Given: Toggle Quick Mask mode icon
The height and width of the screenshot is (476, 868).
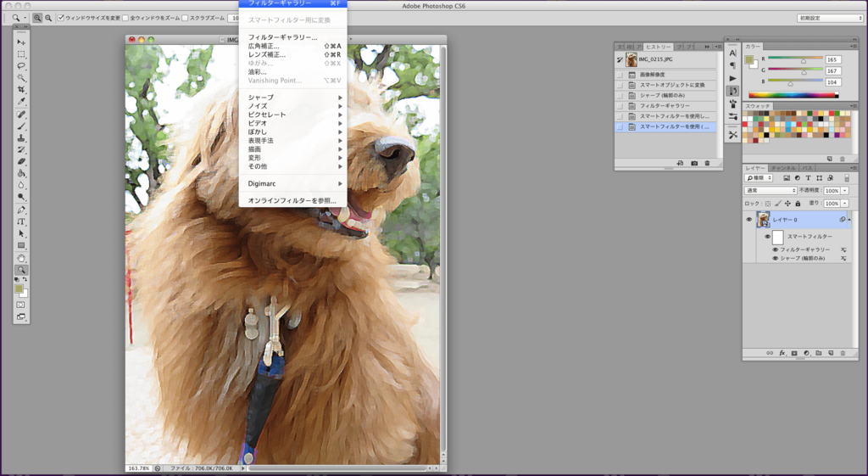Looking at the screenshot, I should (x=20, y=305).
